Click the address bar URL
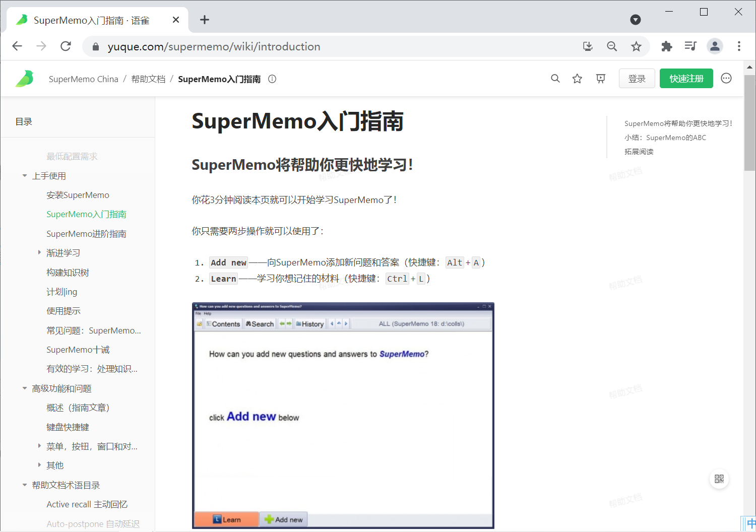 pos(214,46)
